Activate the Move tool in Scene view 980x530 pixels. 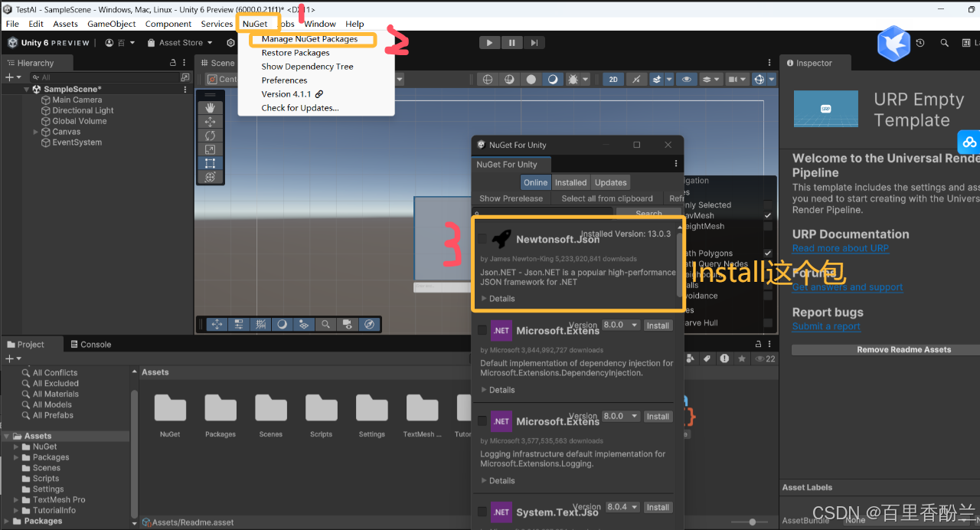210,122
